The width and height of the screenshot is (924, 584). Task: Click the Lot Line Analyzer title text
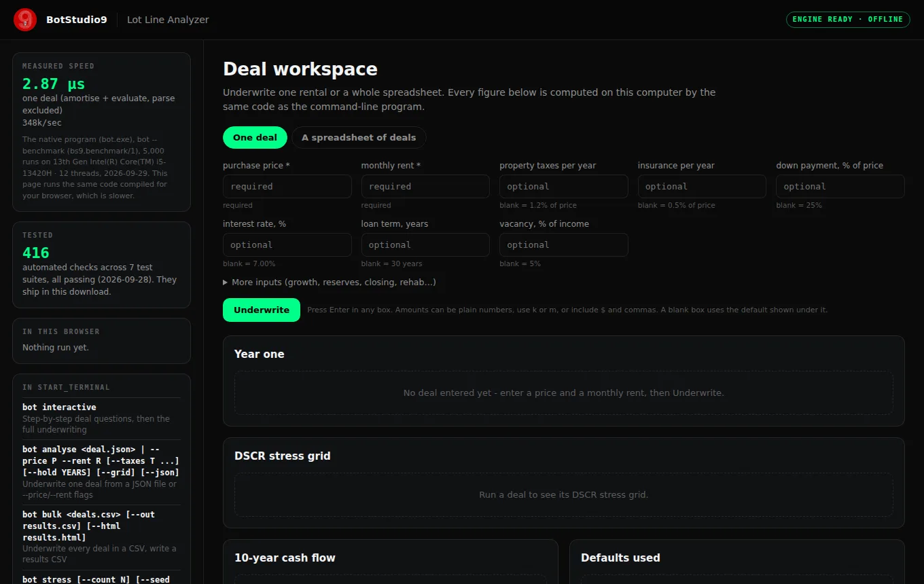(x=168, y=20)
